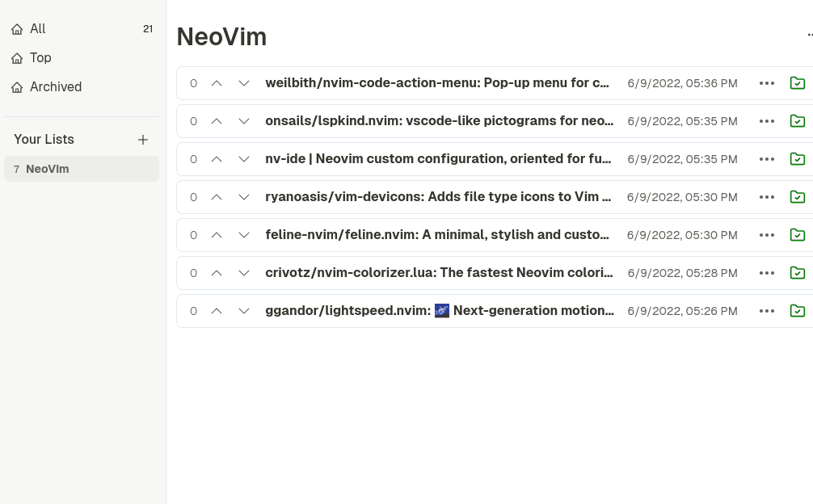
Task: Open NeoVim list options menu at top right
Action: [x=810, y=36]
